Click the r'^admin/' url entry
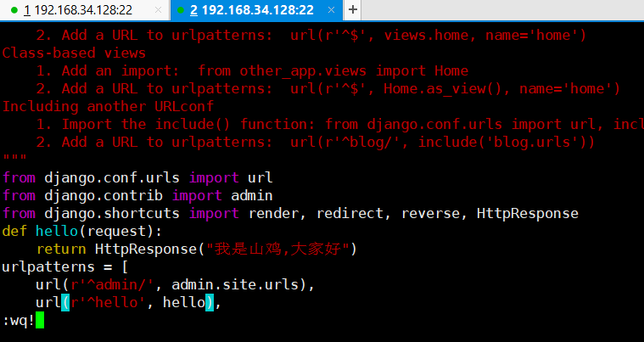The image size is (644, 342). [176, 284]
